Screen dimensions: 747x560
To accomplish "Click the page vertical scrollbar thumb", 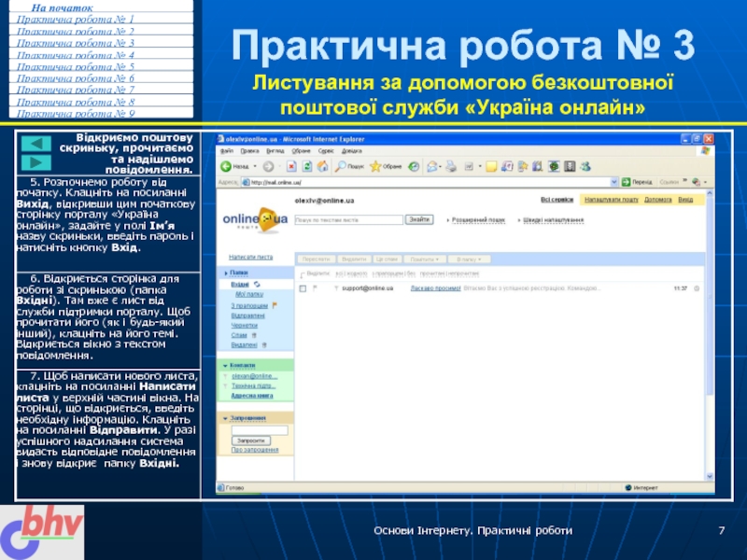I will click(710, 295).
